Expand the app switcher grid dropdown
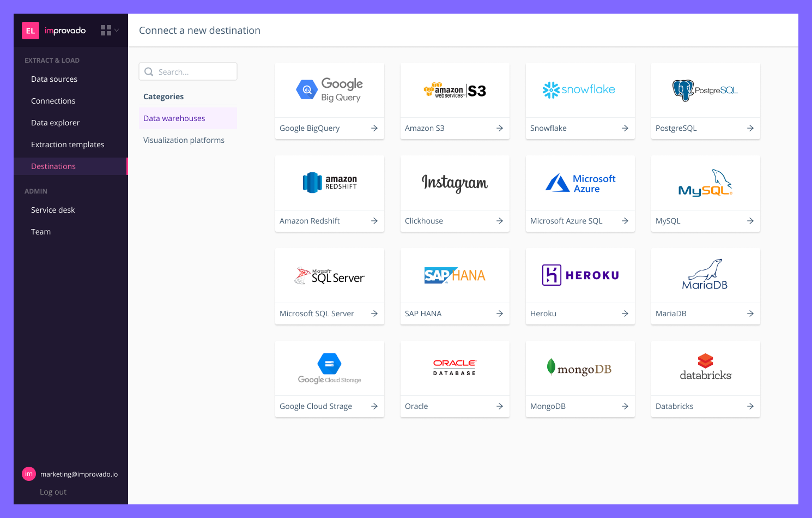Screen dimensions: 812x518 click(x=110, y=31)
